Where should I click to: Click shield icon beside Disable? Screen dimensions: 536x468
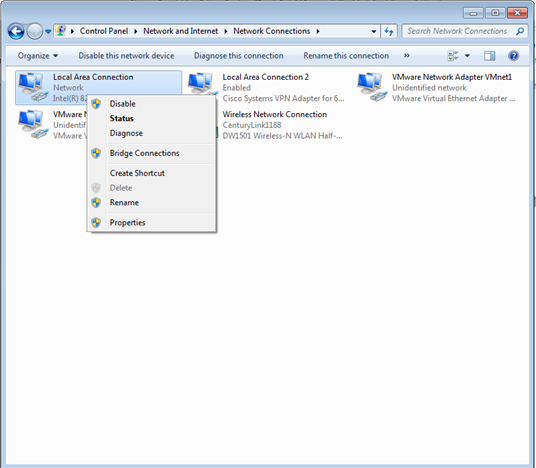click(96, 104)
